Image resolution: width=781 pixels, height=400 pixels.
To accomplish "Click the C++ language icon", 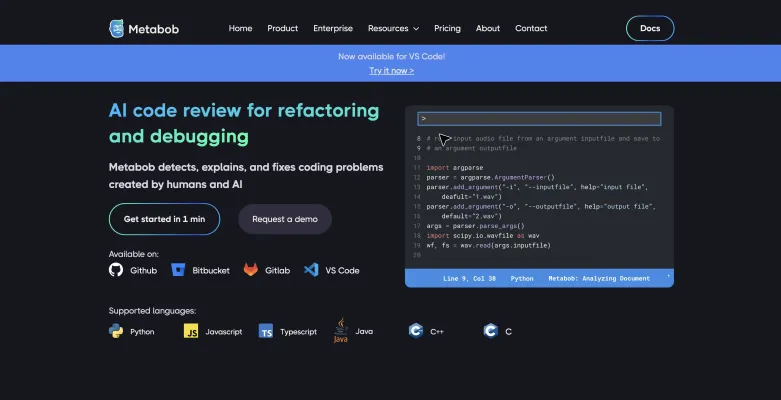I will coord(415,331).
